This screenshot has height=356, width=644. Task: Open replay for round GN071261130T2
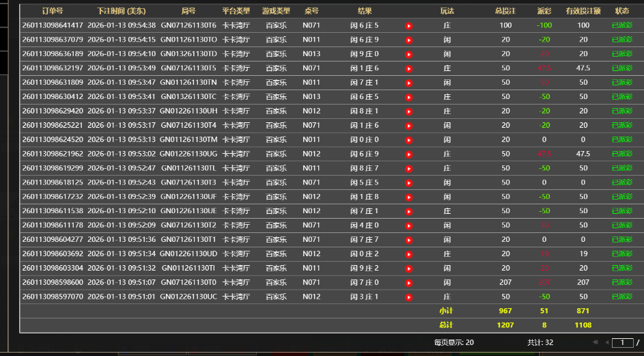point(408,225)
